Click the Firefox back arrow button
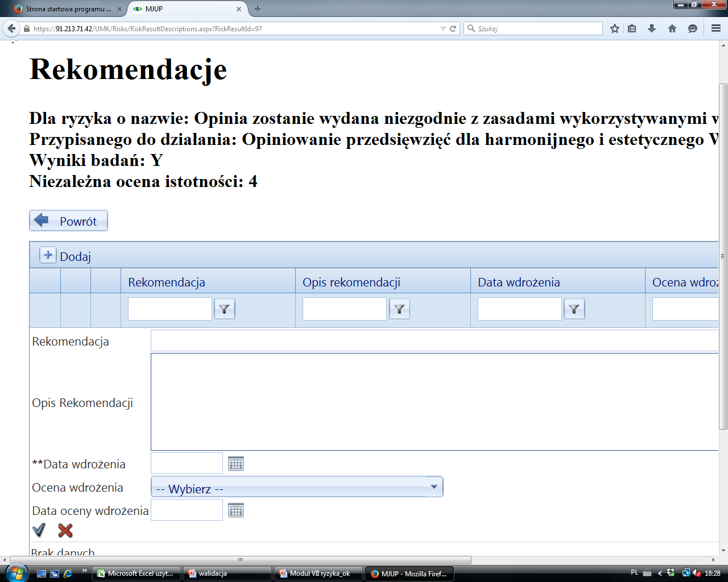728x582 pixels. coord(11,28)
